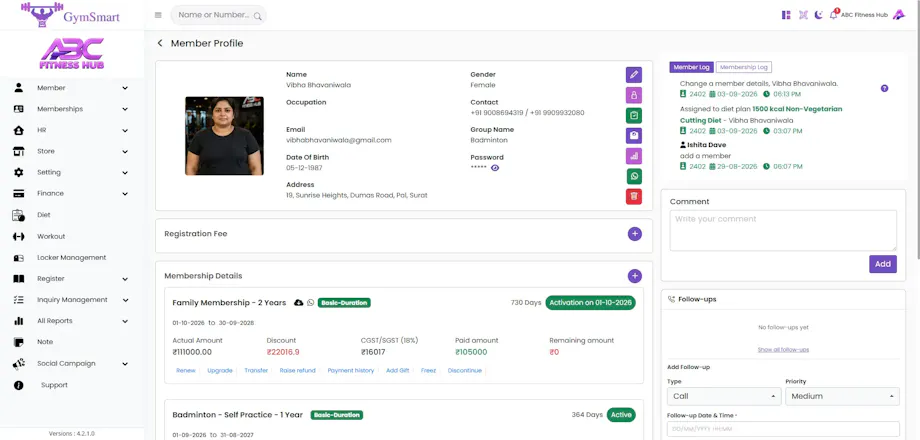This screenshot has height=440, width=920.
Task: Click Freez link for Family Membership
Action: click(x=428, y=371)
